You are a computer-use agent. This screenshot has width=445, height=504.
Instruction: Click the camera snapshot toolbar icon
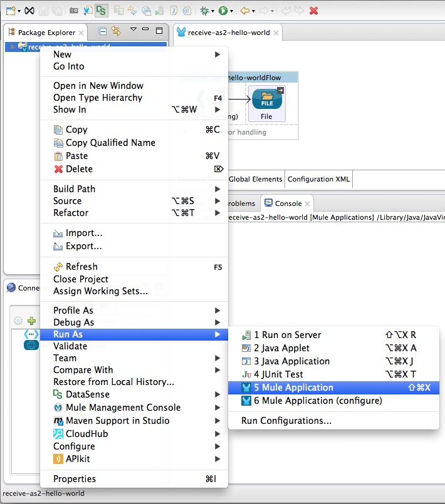tap(74, 11)
